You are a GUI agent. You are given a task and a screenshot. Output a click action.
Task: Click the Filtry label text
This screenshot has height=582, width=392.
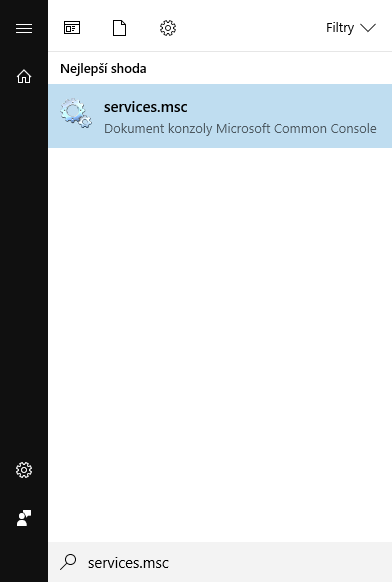tap(340, 28)
